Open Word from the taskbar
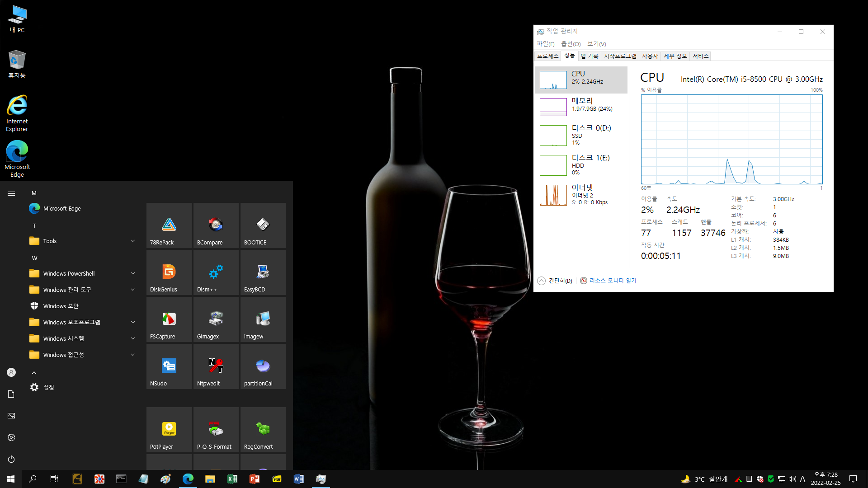This screenshot has width=868, height=488. [x=299, y=479]
